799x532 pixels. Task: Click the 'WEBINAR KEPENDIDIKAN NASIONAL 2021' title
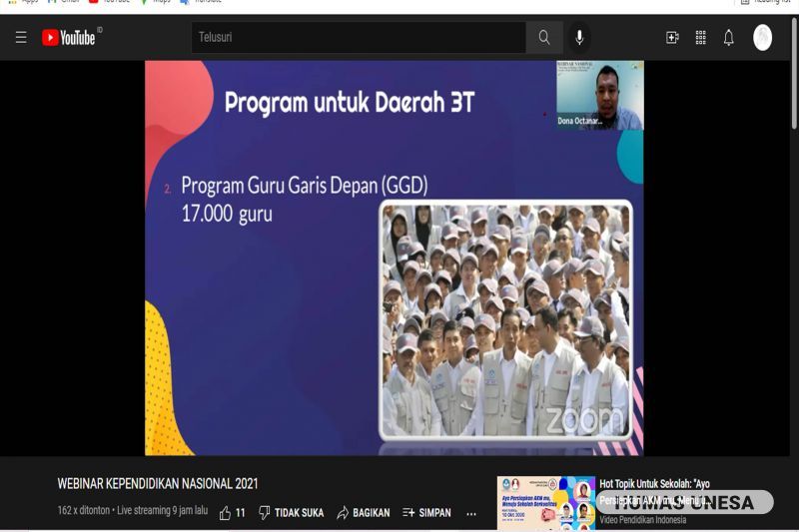158,484
